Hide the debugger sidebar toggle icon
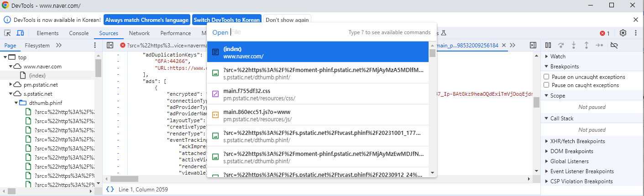 point(533,45)
